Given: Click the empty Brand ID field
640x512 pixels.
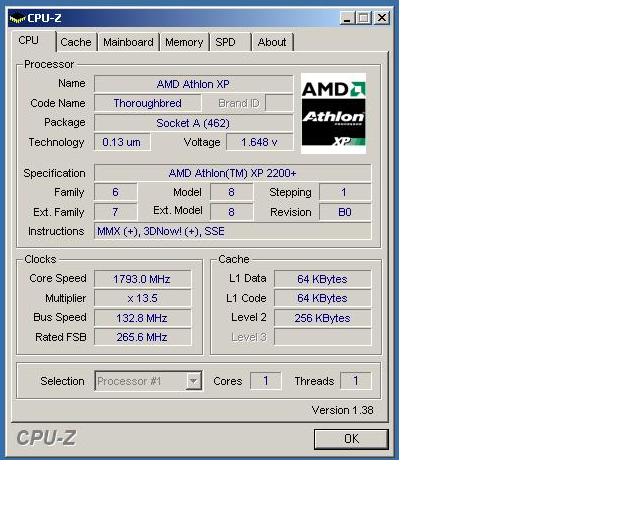Looking at the screenshot, I should tap(279, 103).
